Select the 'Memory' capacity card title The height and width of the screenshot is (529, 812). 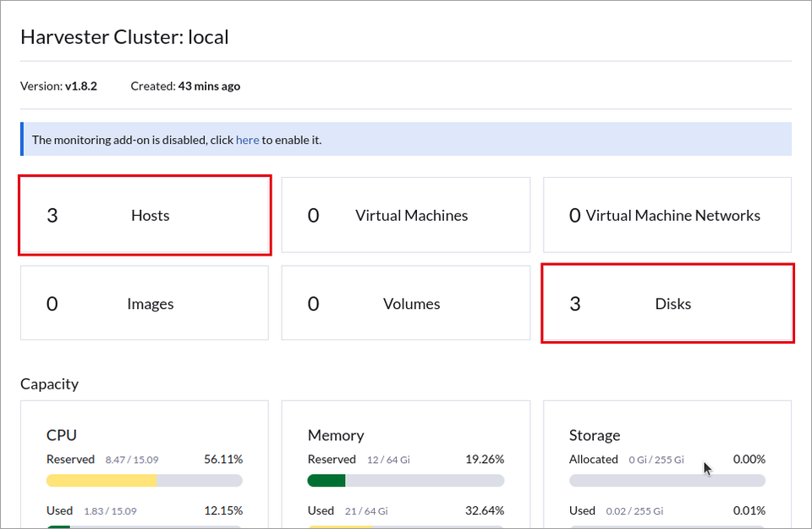(x=336, y=435)
